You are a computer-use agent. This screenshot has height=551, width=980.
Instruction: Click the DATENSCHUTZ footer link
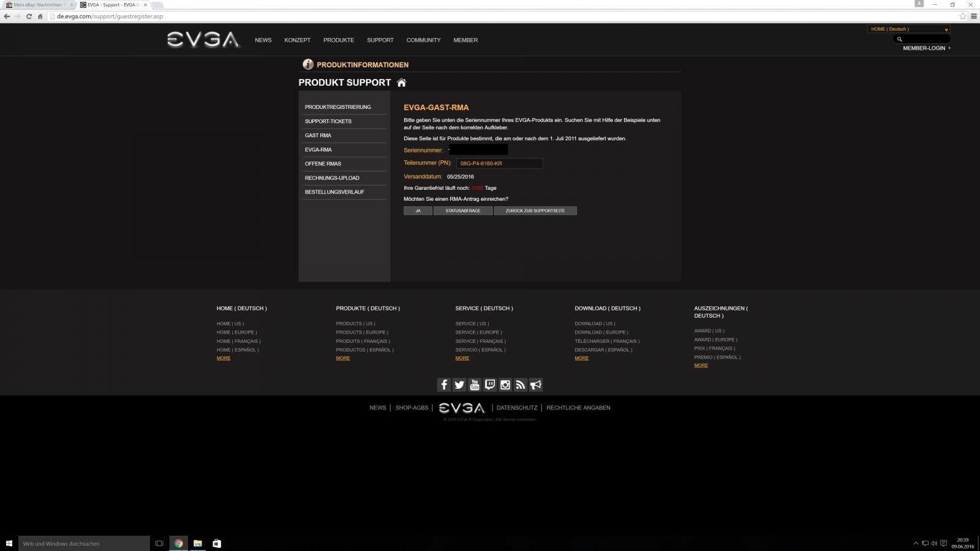(517, 408)
